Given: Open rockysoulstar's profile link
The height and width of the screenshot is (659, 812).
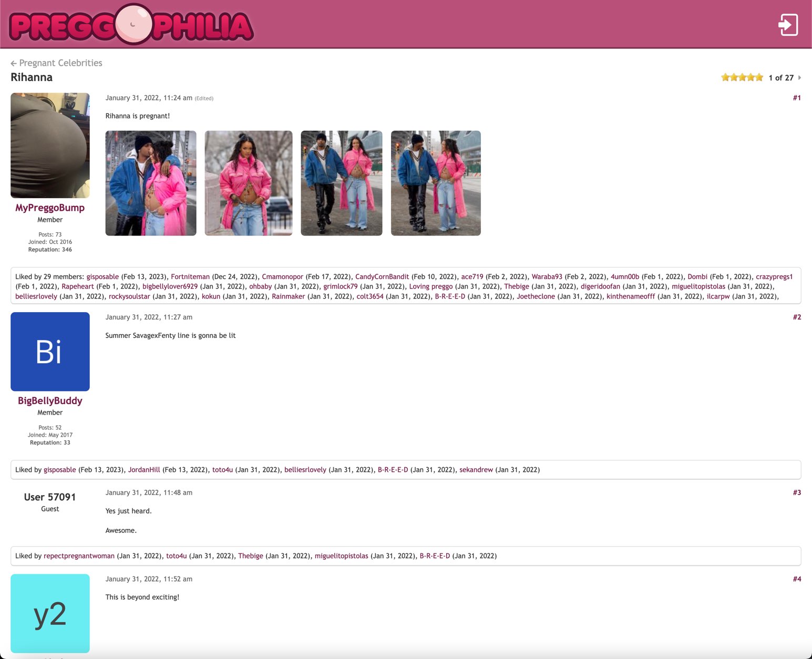Looking at the screenshot, I should coord(129,296).
